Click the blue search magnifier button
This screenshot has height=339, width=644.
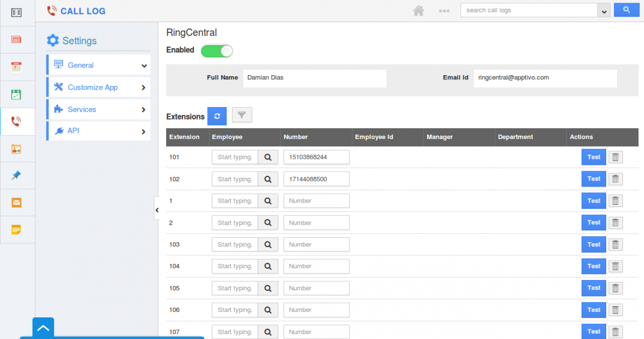click(626, 10)
